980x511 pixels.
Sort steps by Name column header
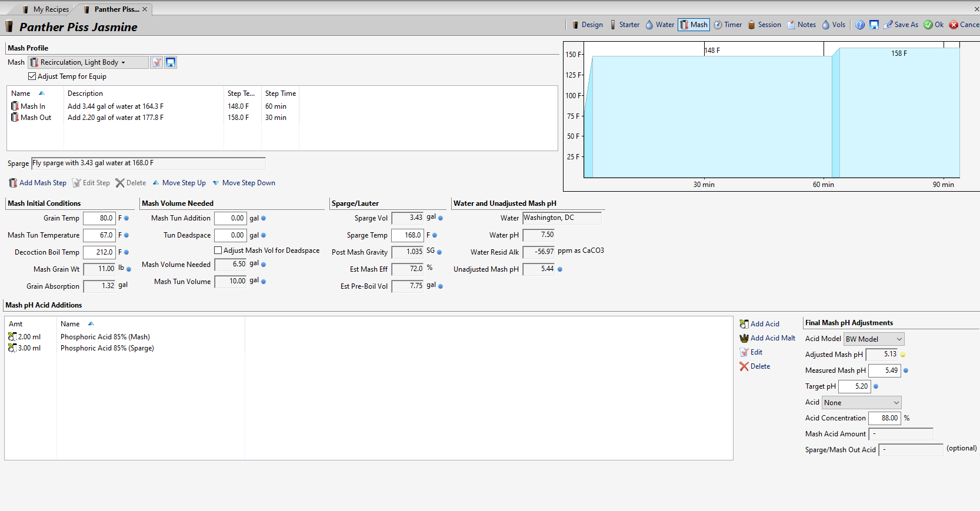(35, 93)
